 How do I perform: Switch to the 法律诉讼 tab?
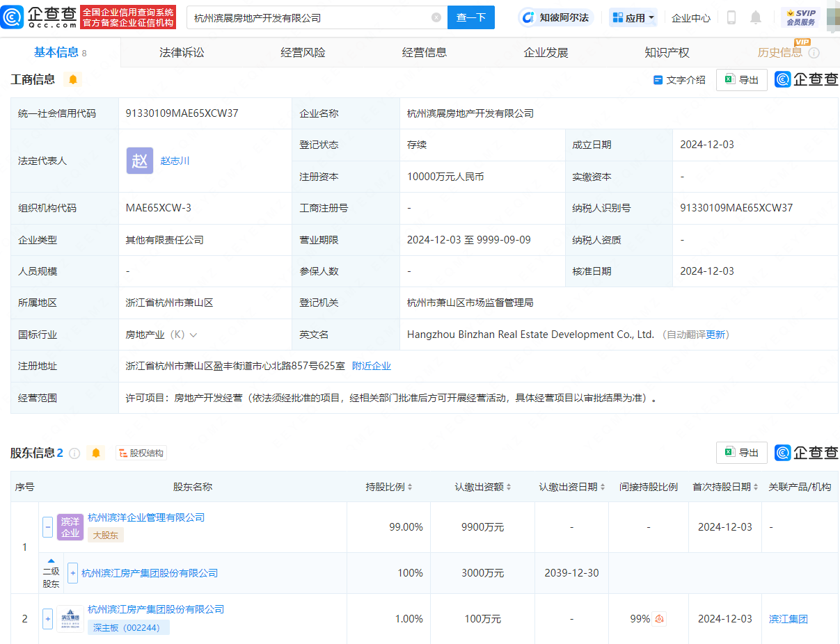point(182,52)
